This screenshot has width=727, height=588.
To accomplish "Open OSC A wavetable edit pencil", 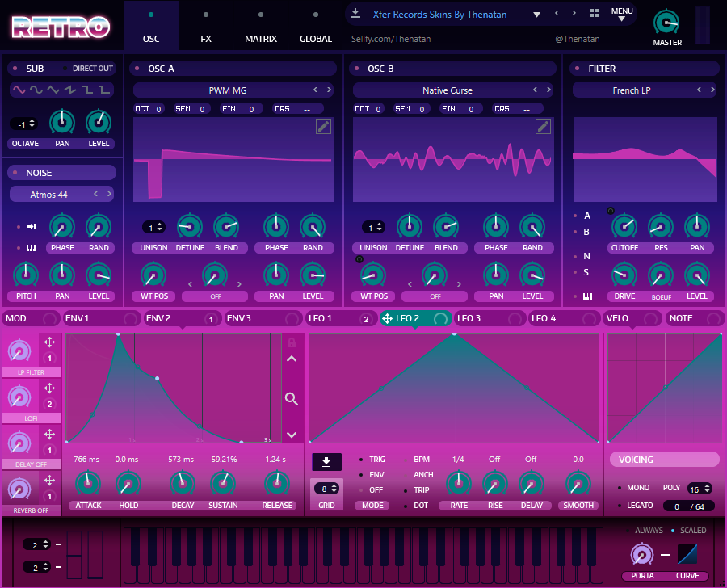I will [x=323, y=126].
